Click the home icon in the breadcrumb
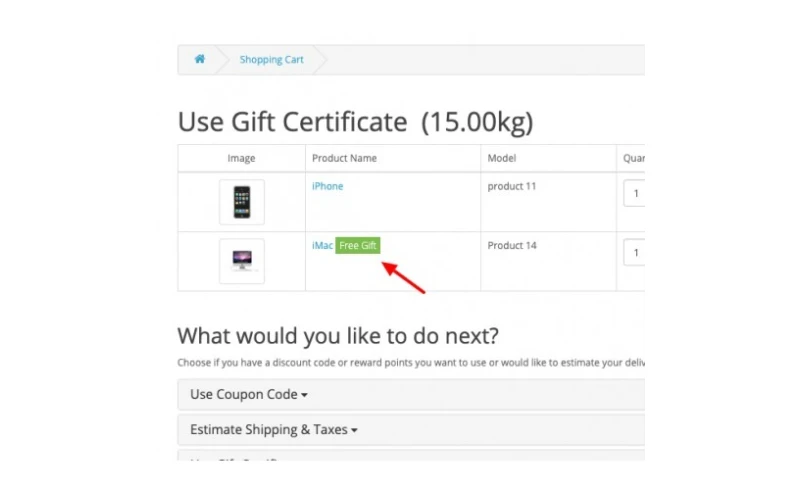 199,59
